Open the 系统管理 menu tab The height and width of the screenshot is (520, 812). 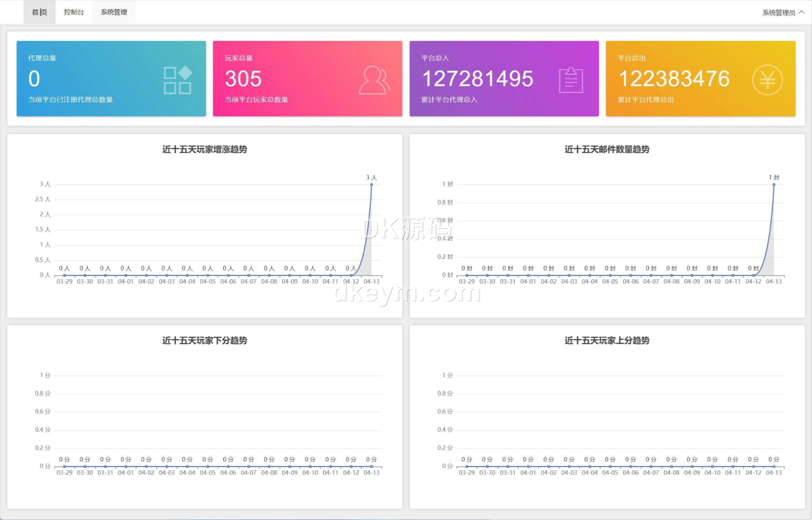[x=114, y=12]
